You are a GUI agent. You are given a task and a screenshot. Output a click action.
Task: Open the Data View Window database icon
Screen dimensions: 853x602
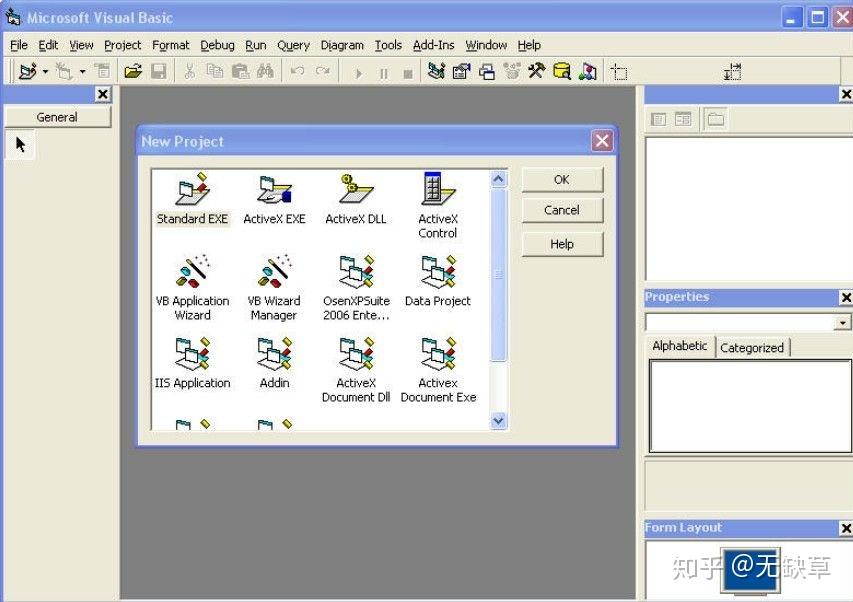coord(561,71)
